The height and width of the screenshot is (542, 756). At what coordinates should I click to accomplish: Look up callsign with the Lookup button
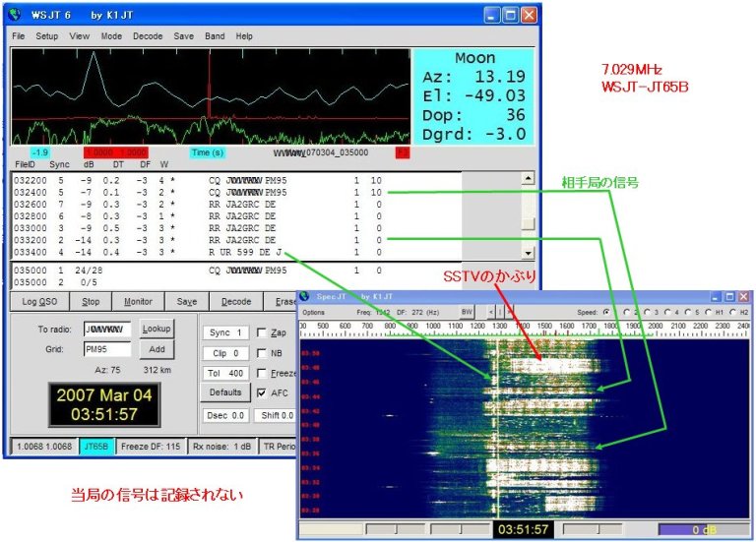click(x=157, y=329)
